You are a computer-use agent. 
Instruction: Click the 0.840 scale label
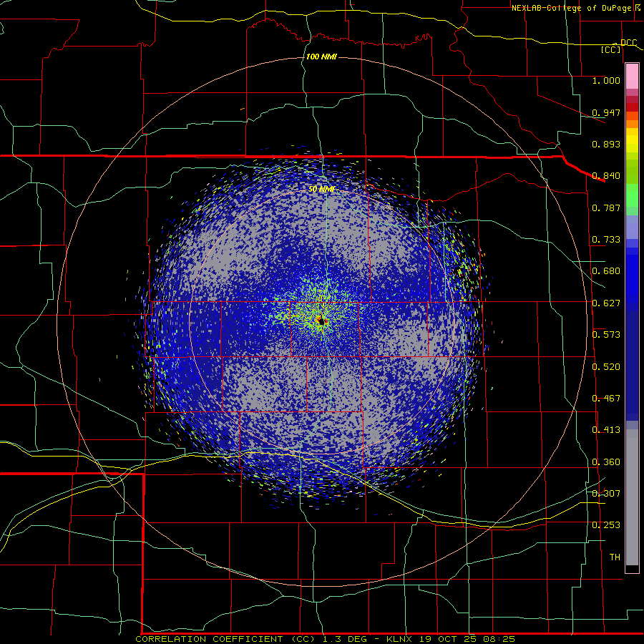[606, 176]
